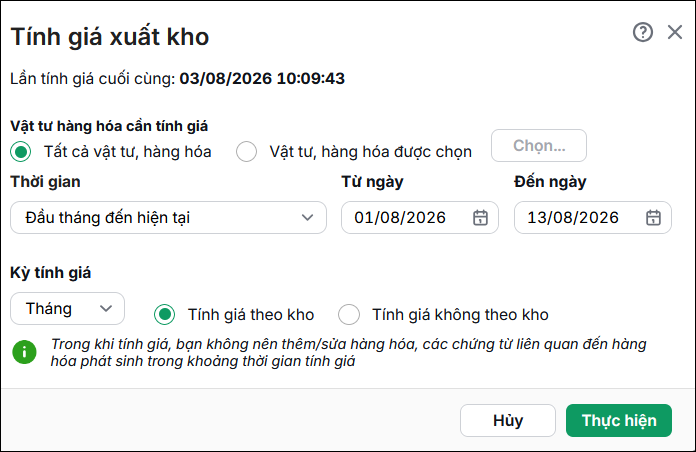This screenshot has height=452, width=696.
Task: Open the Từ ngày calendar picker icon
Action: click(x=480, y=218)
